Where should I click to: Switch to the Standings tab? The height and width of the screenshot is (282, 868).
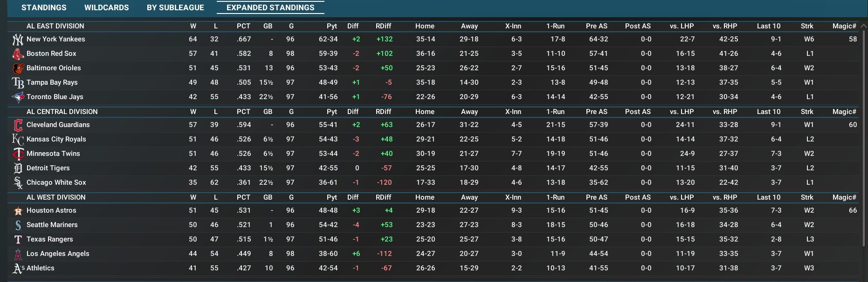tap(44, 7)
